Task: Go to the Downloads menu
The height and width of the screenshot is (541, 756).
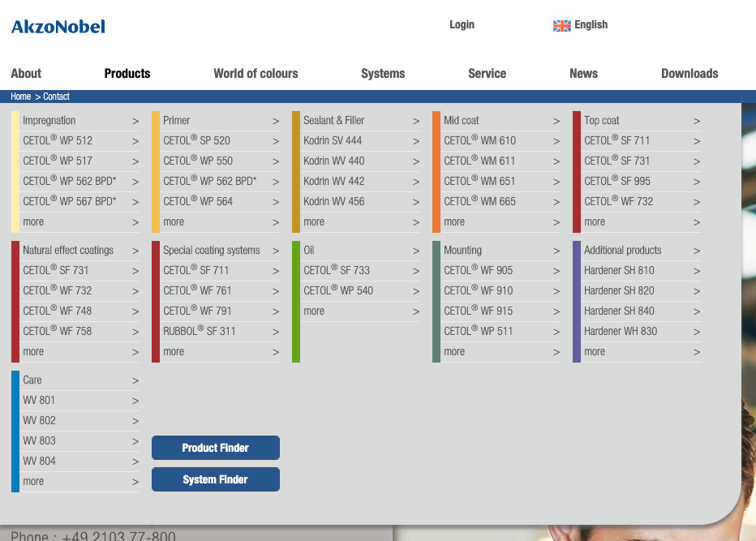Action: [689, 74]
